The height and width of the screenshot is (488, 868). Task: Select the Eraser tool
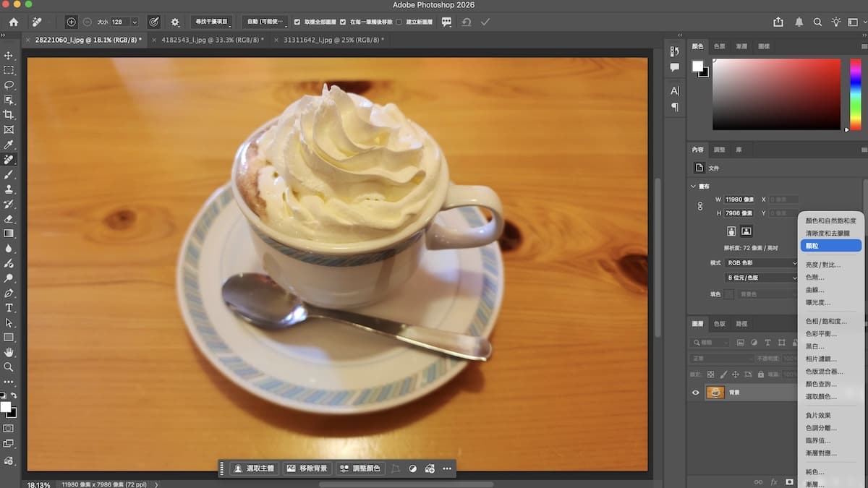click(x=9, y=219)
